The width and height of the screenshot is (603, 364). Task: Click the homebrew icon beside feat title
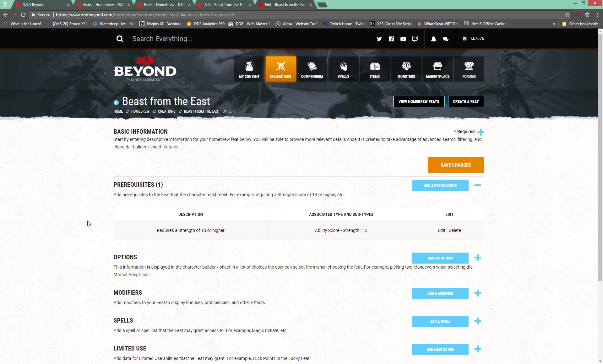(x=116, y=102)
